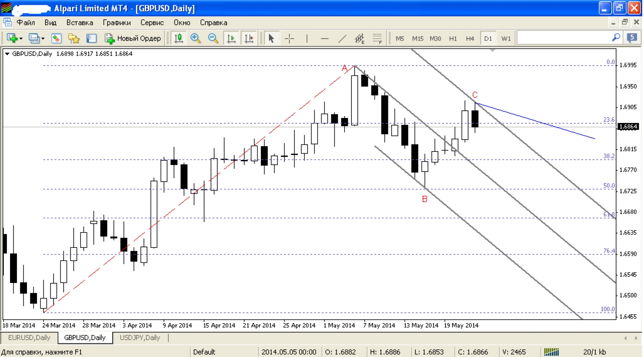Image resolution: width=644 pixels, height=357 pixels.
Task: Click the zoom out magnifier icon
Action: [213, 38]
